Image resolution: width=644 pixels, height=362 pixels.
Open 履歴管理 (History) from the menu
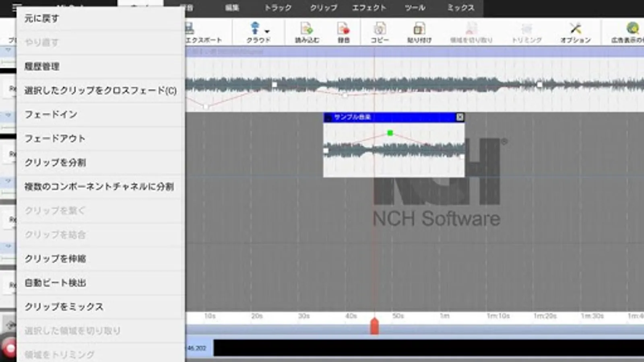pyautogui.click(x=101, y=66)
